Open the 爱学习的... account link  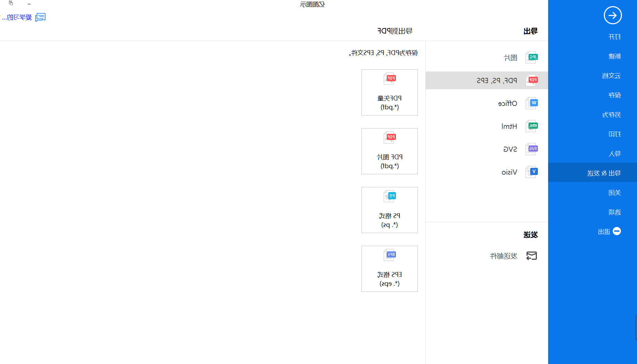pos(17,17)
